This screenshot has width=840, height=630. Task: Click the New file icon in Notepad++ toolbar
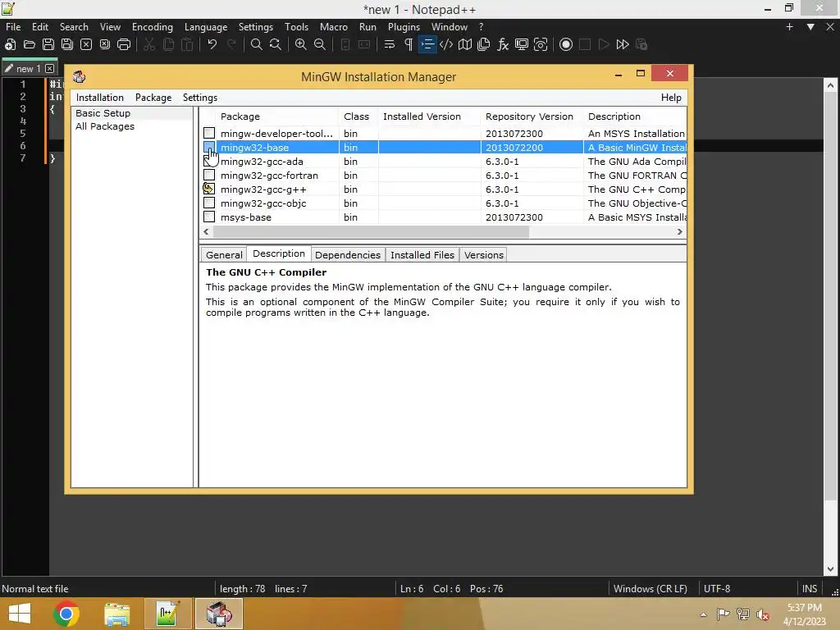[10, 44]
